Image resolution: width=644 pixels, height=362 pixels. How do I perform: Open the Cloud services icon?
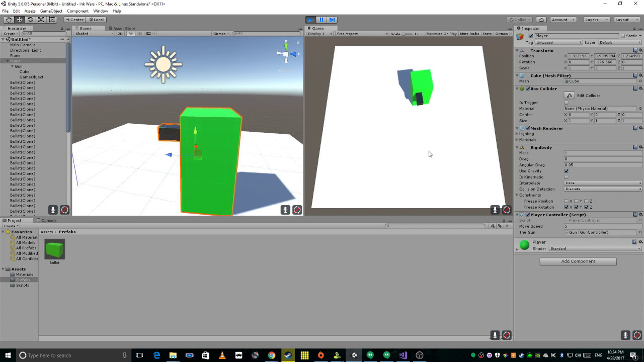click(x=541, y=20)
